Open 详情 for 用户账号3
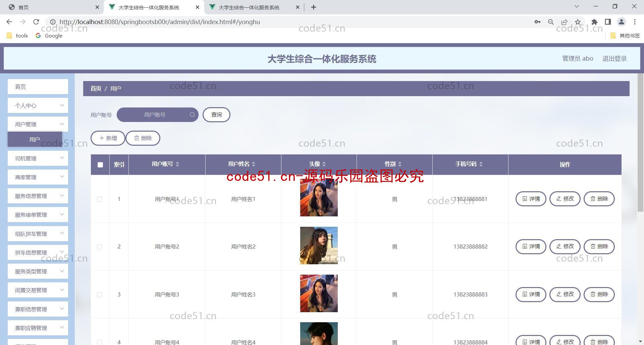 pos(531,294)
